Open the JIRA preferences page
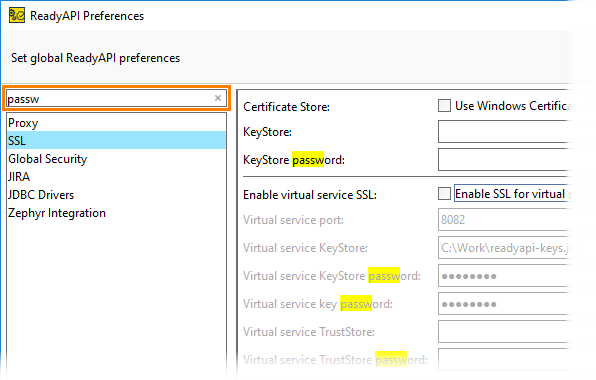This screenshot has width=596, height=380. click(x=116, y=177)
